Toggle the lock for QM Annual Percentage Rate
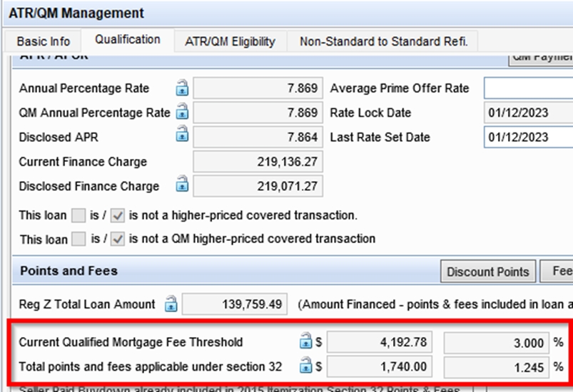 [183, 113]
